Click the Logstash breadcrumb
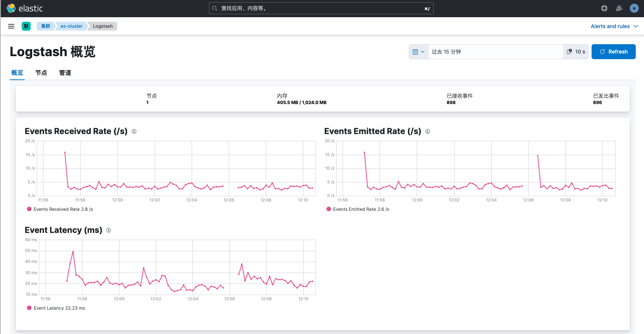This screenshot has height=334, width=644. coord(103,26)
